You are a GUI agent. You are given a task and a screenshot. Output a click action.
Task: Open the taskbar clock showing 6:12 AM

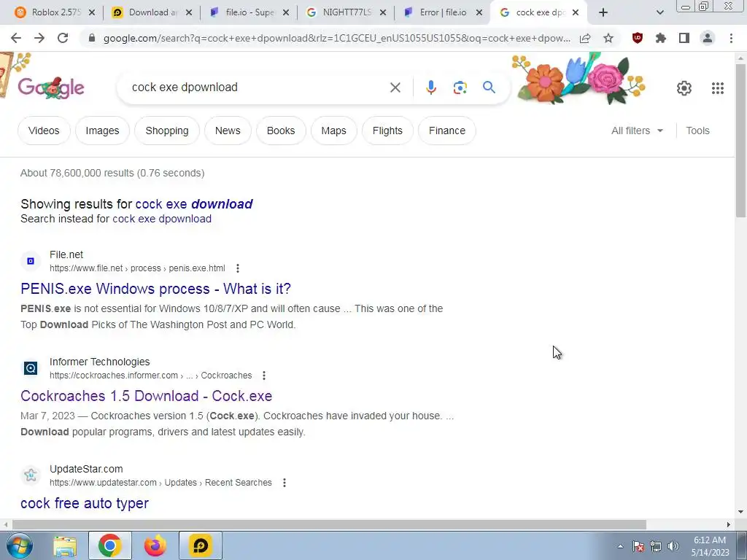coord(710,546)
